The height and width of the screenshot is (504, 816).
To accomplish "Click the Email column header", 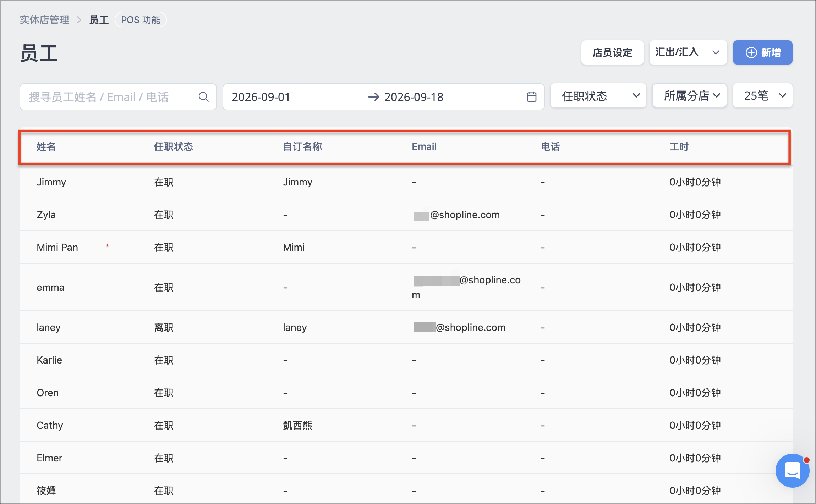I will (424, 146).
